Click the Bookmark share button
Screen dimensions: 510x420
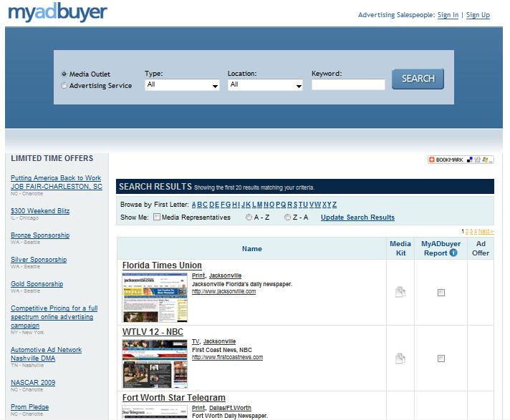(461, 160)
